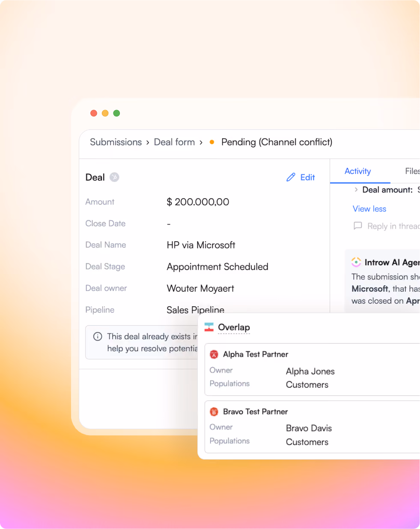Click the Overlap logo icon
Viewport: 420px width, 529px height.
(x=209, y=327)
